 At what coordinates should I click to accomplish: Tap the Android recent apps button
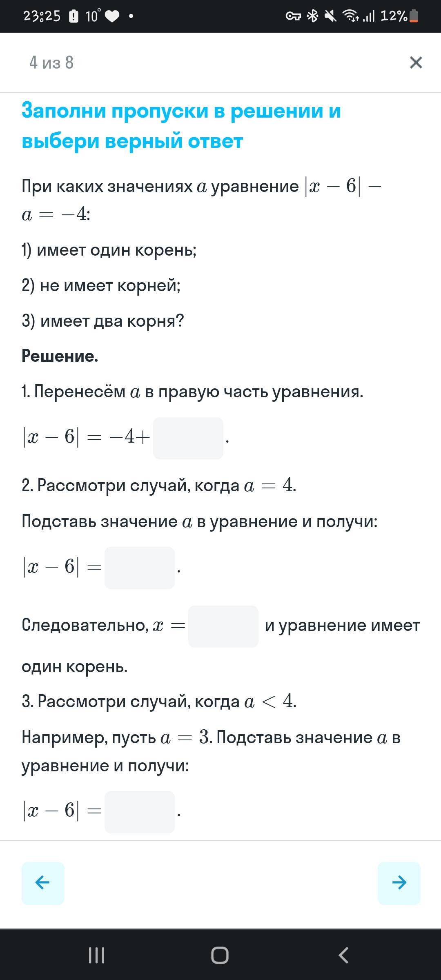[97, 955]
